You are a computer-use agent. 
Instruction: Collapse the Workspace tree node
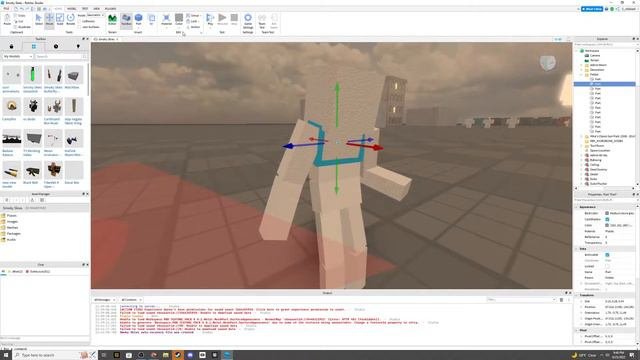click(577, 51)
